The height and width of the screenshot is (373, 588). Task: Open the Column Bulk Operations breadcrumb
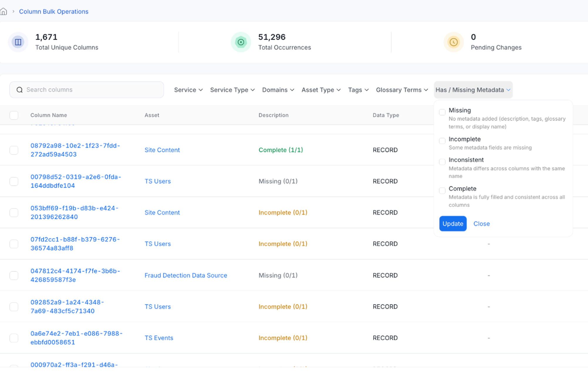click(x=54, y=11)
